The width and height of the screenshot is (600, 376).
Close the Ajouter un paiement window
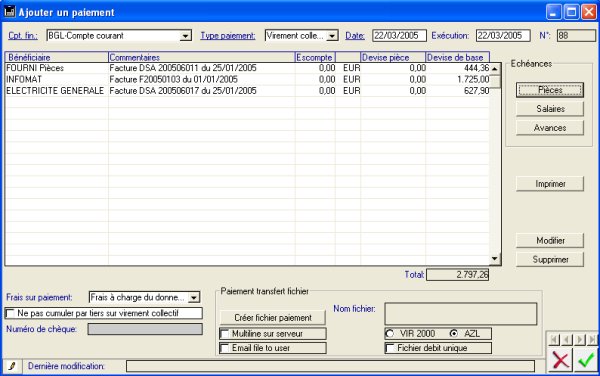point(589,12)
